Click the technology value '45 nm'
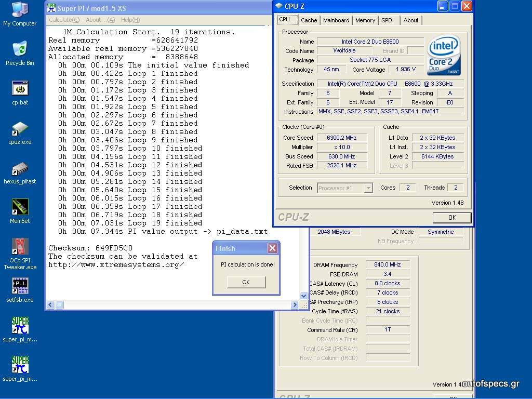The image size is (532, 399). click(x=331, y=69)
